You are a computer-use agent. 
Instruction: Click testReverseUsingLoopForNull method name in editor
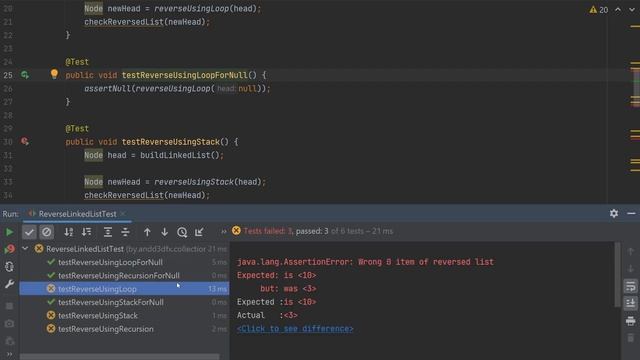pos(184,75)
